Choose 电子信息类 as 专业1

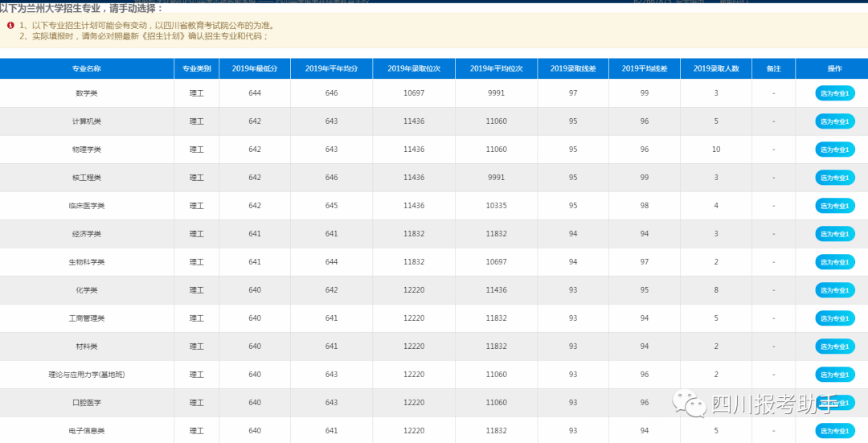[x=834, y=431]
